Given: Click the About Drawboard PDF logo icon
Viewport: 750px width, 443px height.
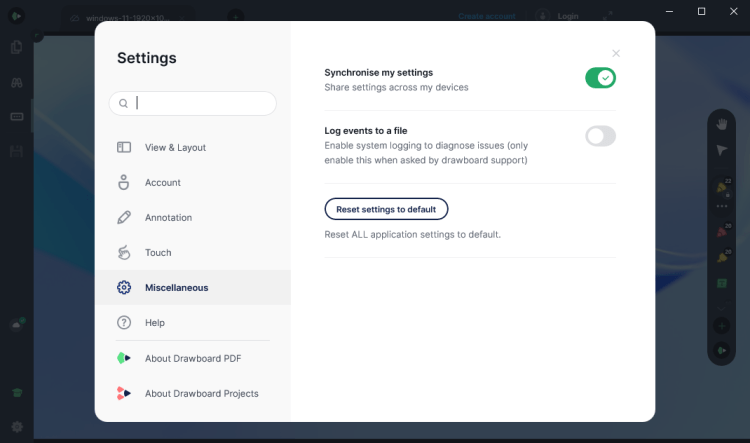Looking at the screenshot, I should pos(124,357).
